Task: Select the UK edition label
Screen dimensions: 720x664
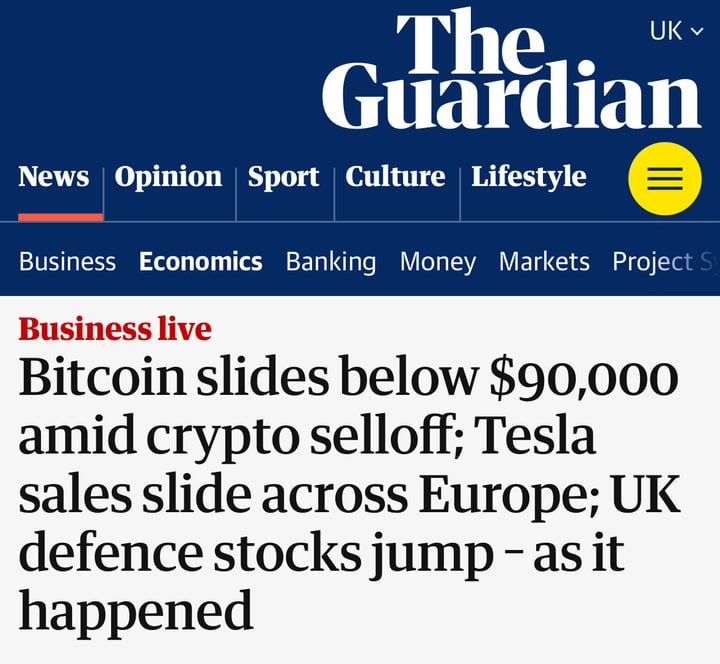Action: click(x=666, y=31)
